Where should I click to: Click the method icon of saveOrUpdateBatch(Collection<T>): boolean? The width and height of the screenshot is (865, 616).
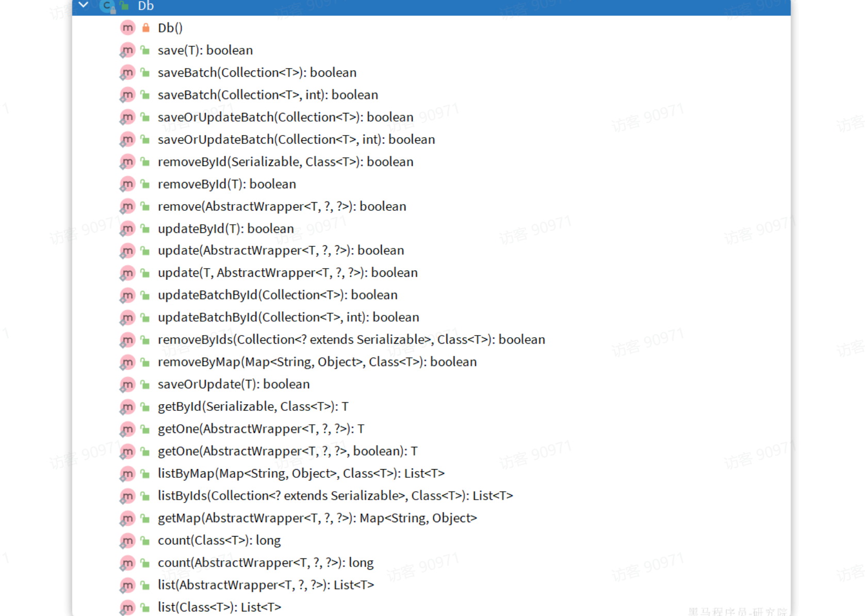coord(127,117)
